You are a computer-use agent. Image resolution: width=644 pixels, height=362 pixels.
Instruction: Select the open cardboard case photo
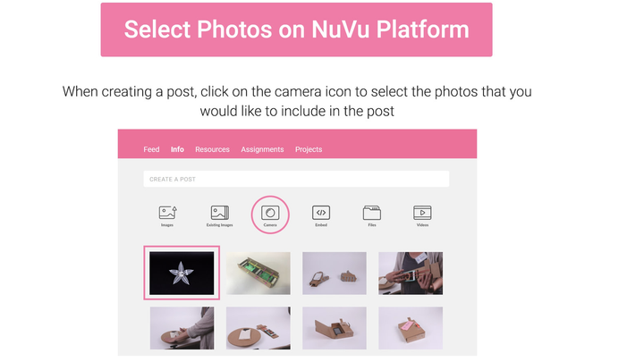coord(335,328)
